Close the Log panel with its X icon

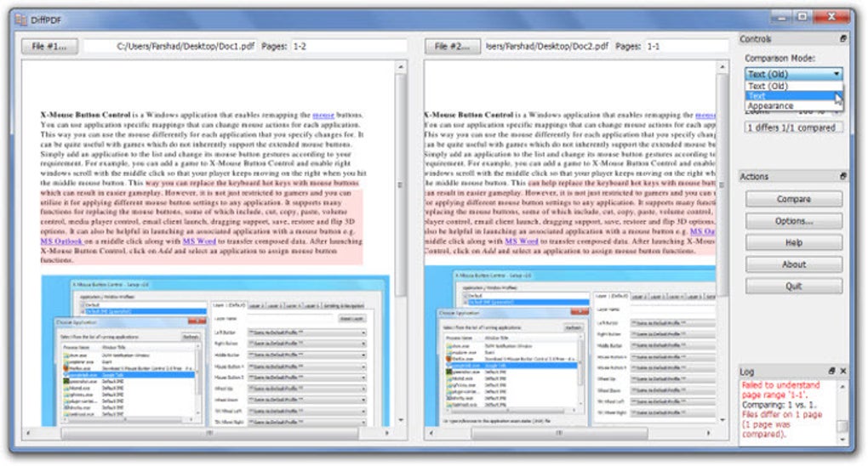click(843, 371)
